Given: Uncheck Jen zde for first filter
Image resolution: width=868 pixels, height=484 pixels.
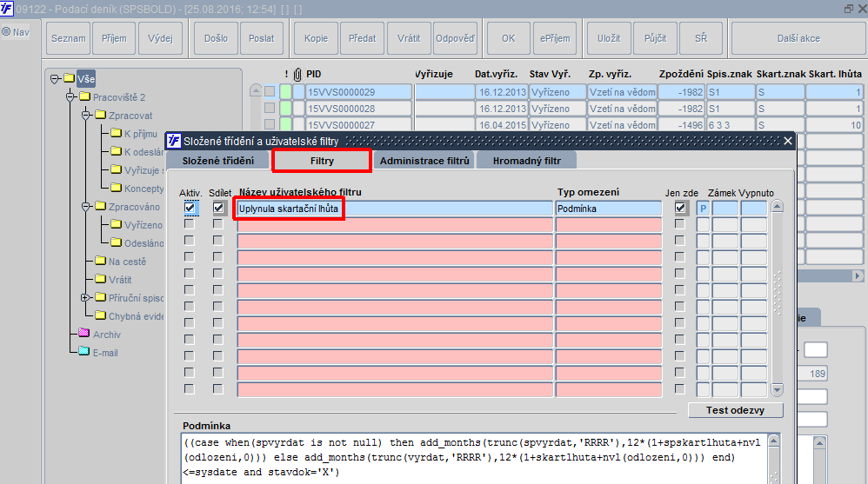Looking at the screenshot, I should point(680,208).
